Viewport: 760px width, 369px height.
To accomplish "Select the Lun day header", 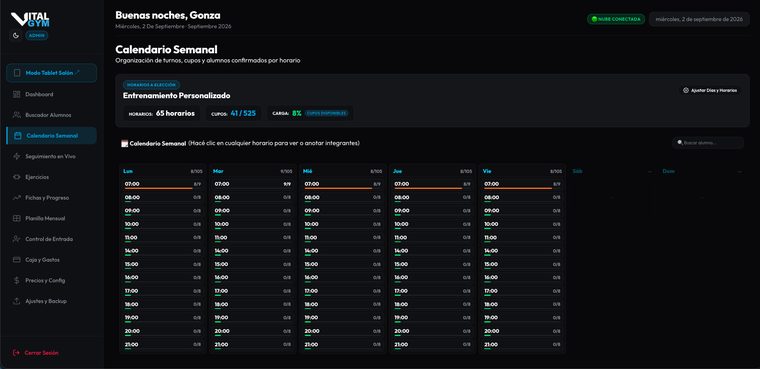I will (x=128, y=171).
